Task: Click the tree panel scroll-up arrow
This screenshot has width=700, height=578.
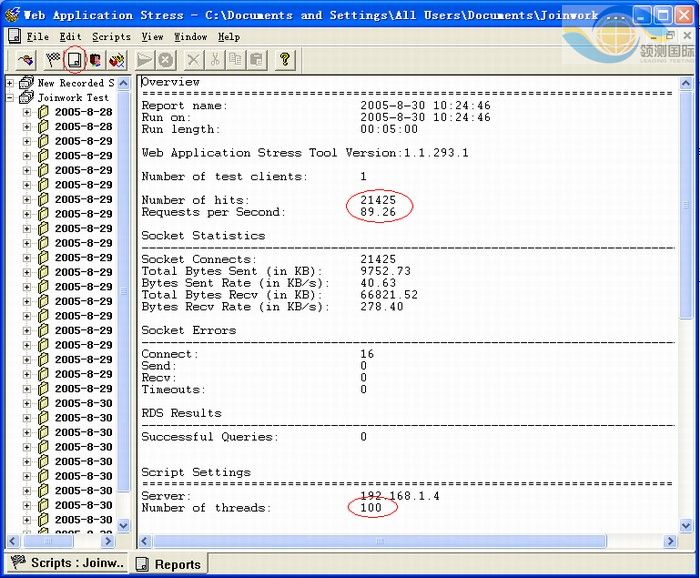Action: coord(124,83)
